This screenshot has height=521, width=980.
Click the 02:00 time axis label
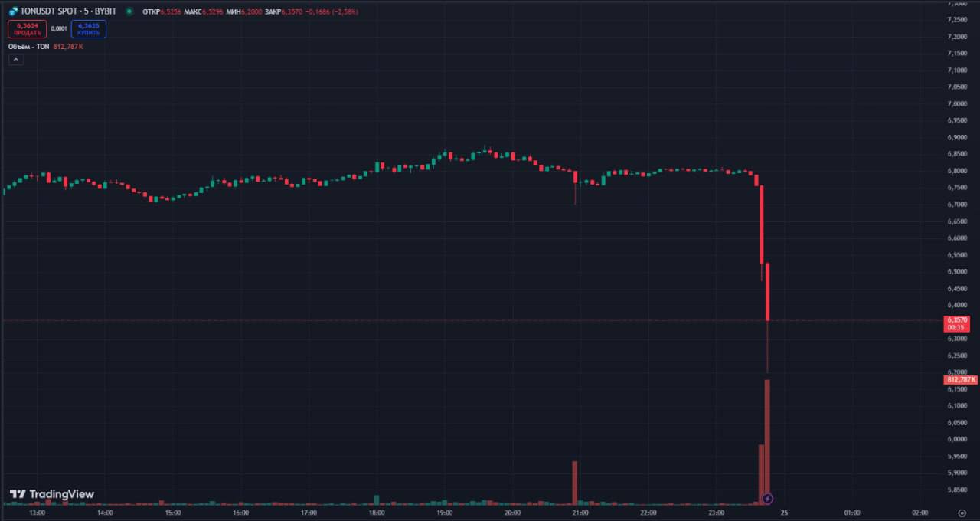[x=920, y=513]
